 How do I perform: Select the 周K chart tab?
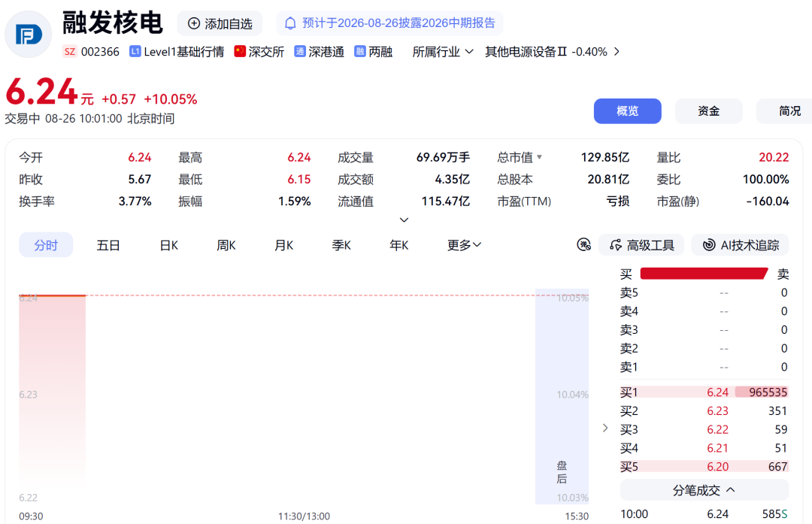[226, 245]
